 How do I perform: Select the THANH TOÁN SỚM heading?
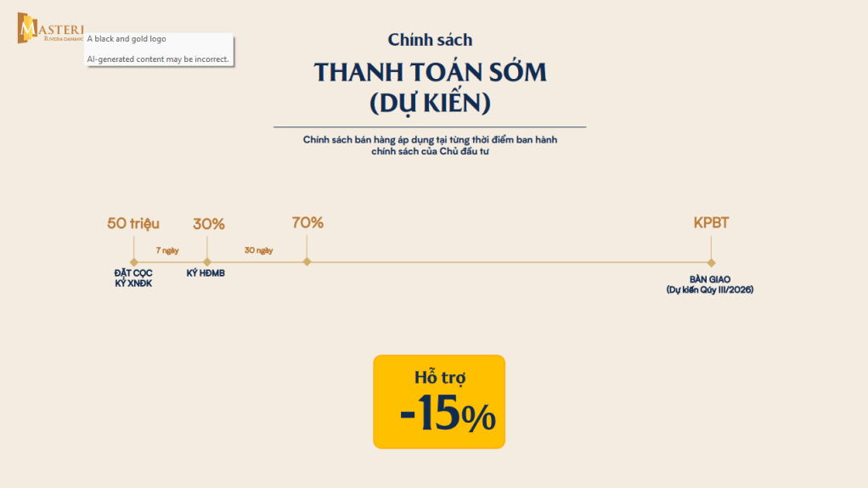click(430, 73)
